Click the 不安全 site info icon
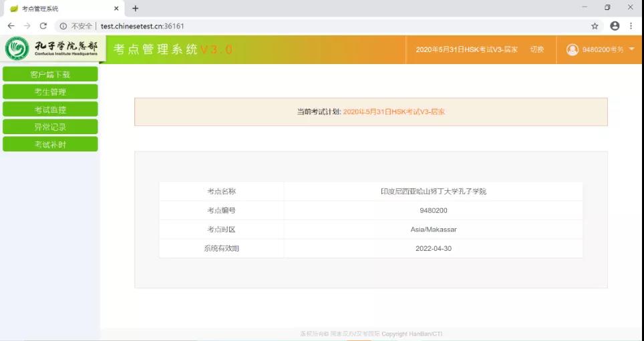The image size is (644, 341). tap(63, 26)
